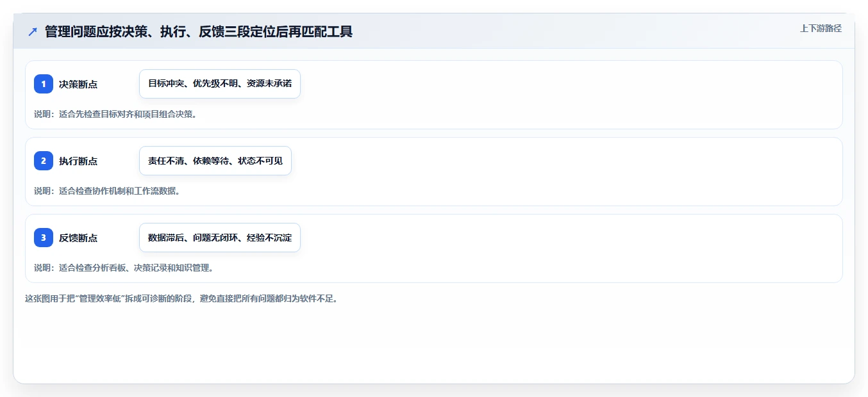Click the 决策断点 label
This screenshot has width=868, height=397.
(78, 84)
